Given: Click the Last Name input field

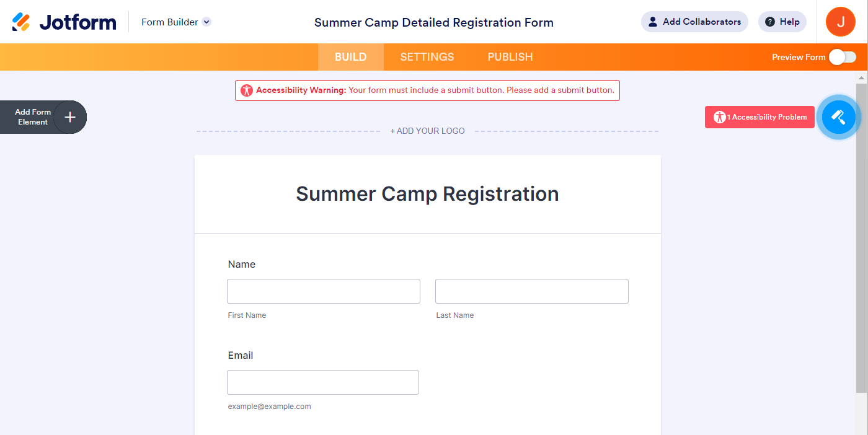Looking at the screenshot, I should [x=531, y=291].
